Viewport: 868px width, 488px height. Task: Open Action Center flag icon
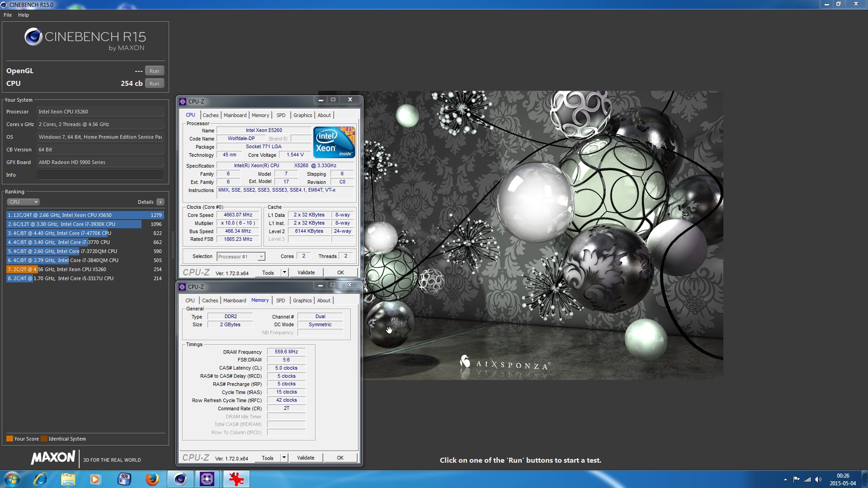(796, 479)
